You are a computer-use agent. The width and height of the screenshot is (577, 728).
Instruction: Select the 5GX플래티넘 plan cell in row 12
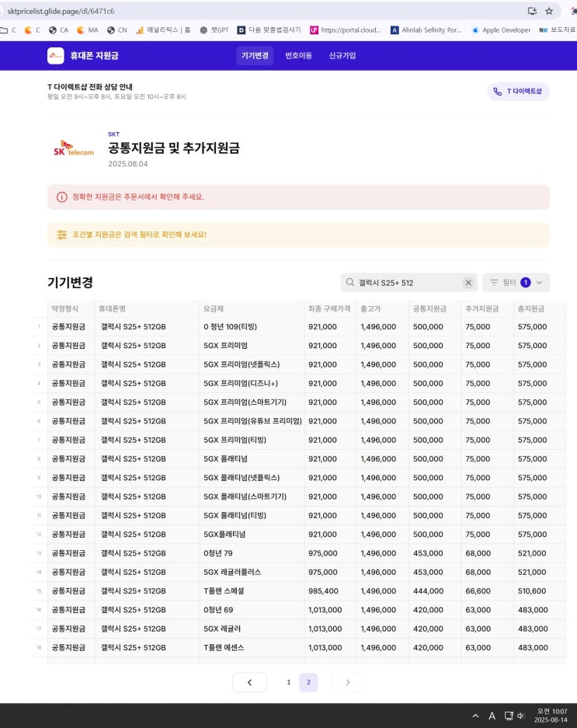252,535
